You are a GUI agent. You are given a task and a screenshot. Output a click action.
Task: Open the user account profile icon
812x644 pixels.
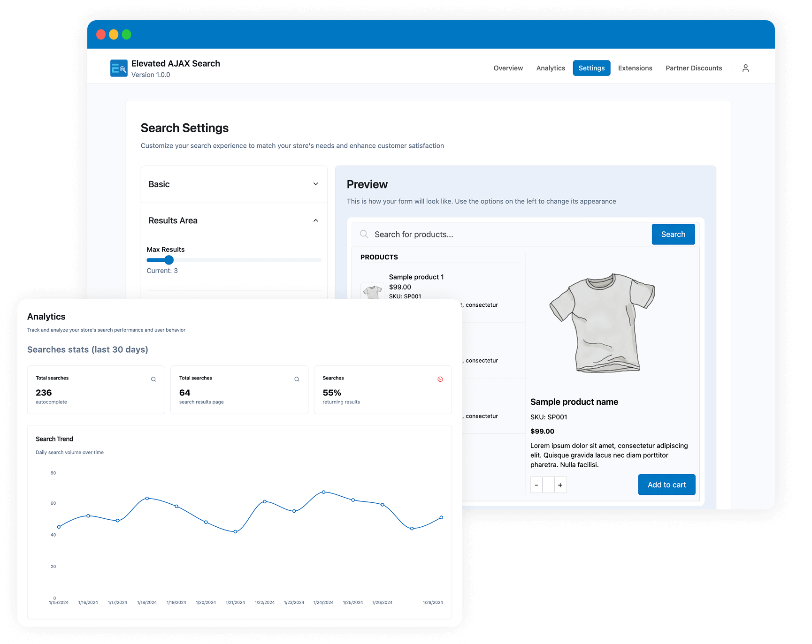click(x=745, y=68)
